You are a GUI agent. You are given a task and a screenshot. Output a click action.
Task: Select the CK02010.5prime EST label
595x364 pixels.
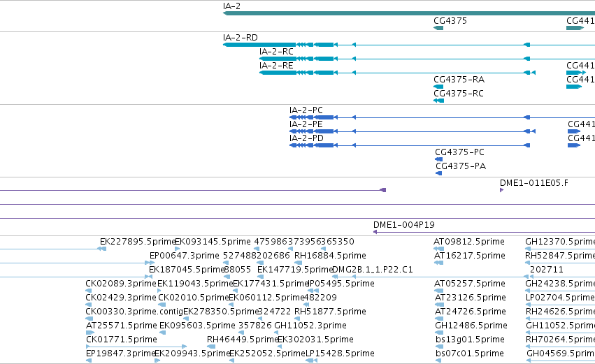click(194, 298)
